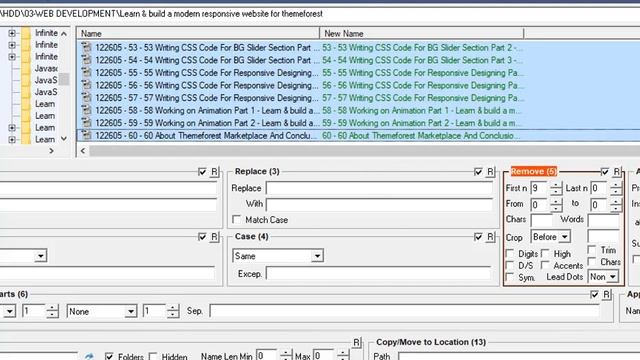640x360 pixels.
Task: Click the With text field
Action: (380, 204)
